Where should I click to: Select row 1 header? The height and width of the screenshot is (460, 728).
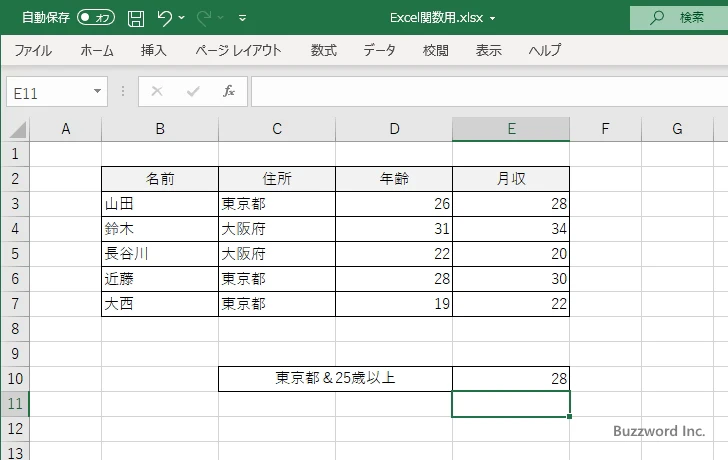(x=15, y=154)
